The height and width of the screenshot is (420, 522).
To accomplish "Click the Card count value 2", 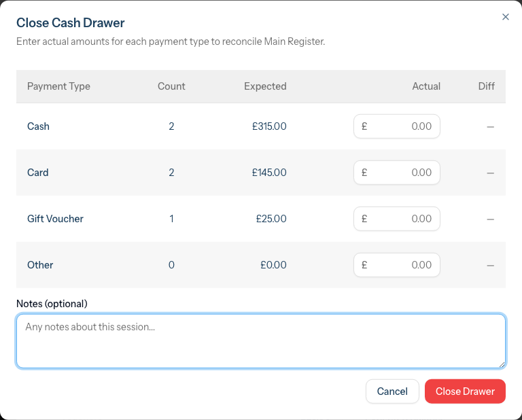I will [171, 173].
